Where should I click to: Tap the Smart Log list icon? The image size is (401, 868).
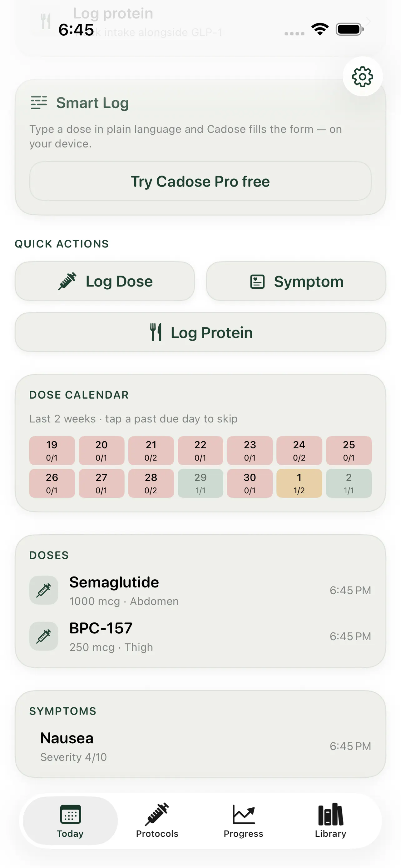[x=39, y=103]
